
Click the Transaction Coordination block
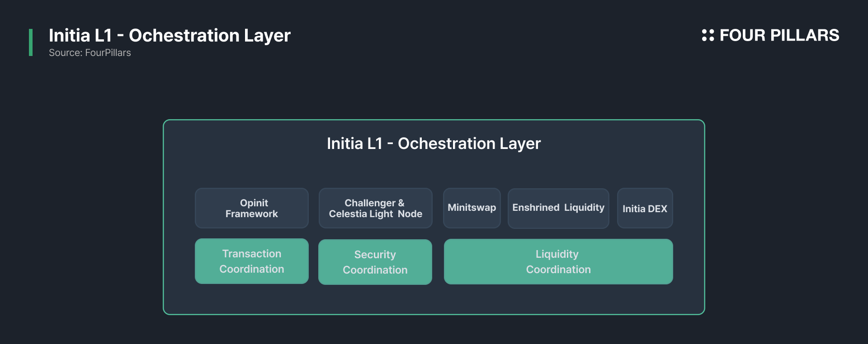pos(252,261)
